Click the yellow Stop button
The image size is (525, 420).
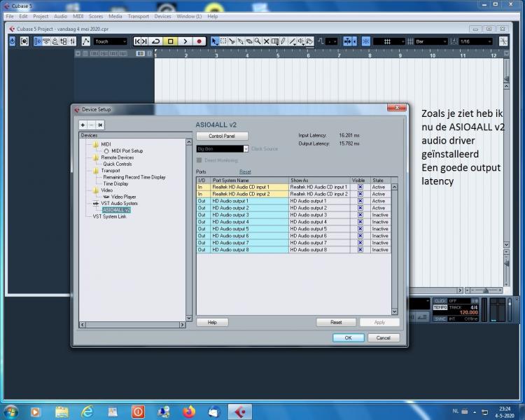coord(170,41)
